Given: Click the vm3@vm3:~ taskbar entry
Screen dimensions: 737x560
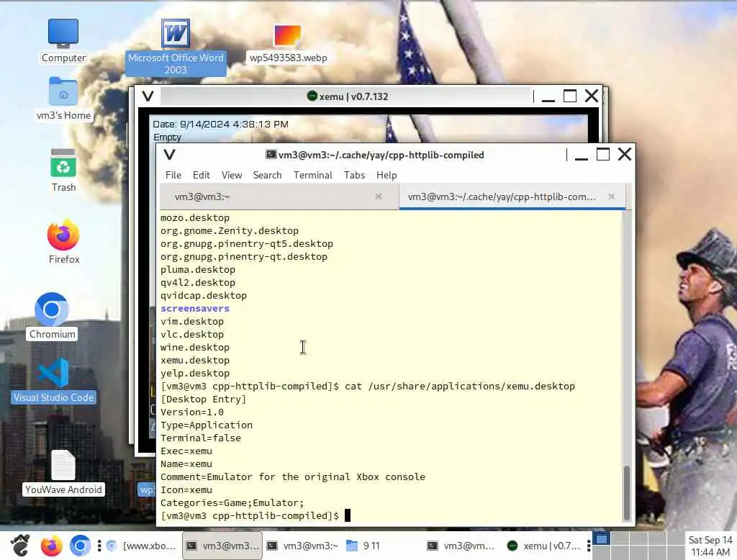Looking at the screenshot, I should click(x=302, y=546).
